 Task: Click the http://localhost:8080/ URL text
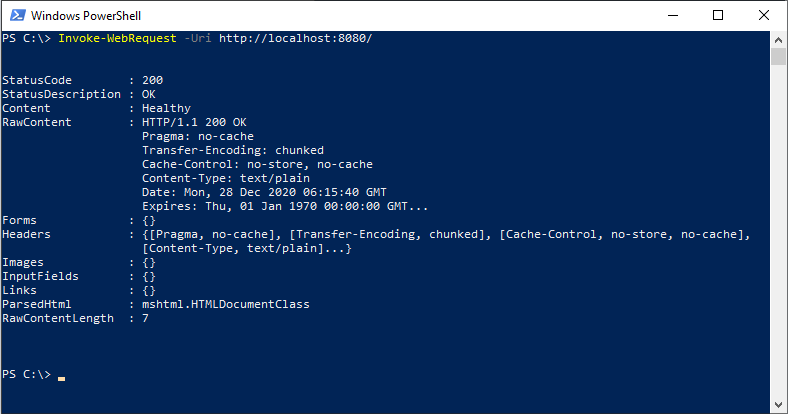[296, 38]
